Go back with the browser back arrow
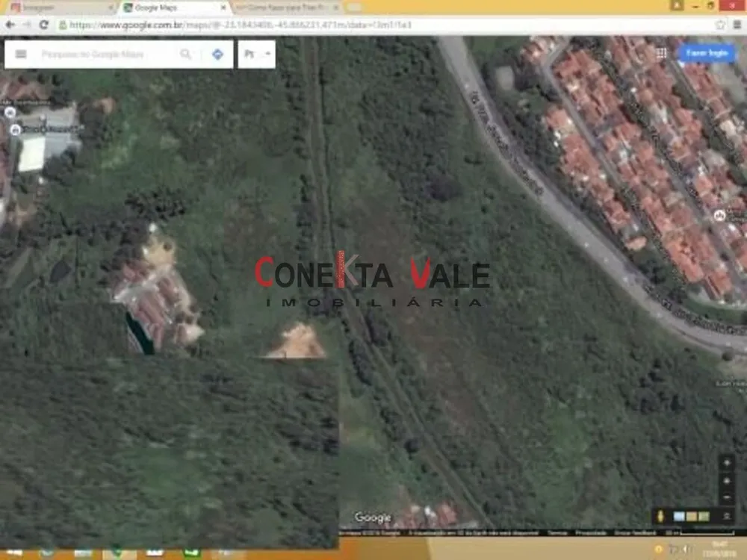 coord(10,25)
